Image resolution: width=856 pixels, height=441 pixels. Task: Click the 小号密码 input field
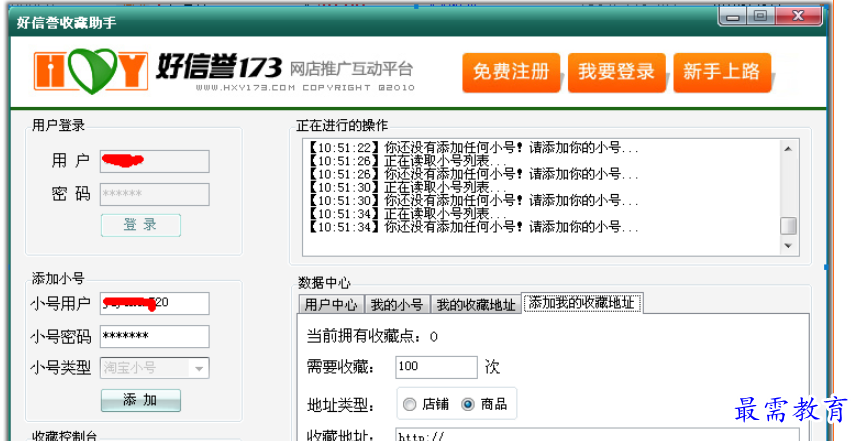click(154, 336)
